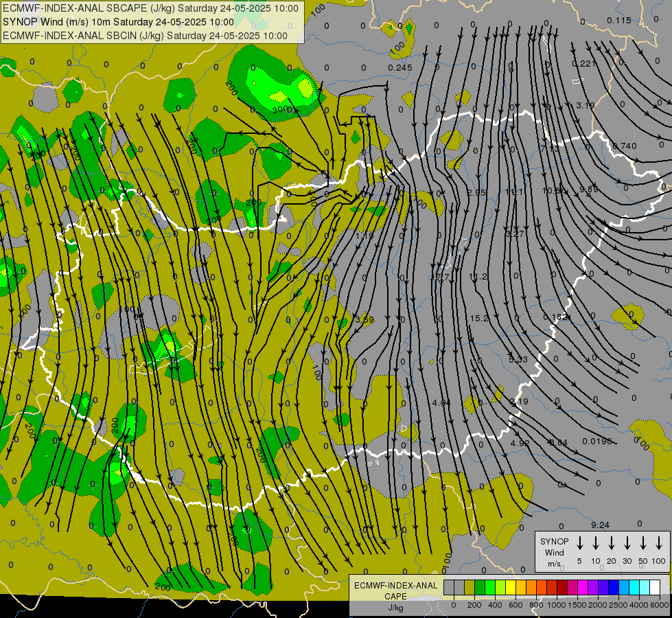Click the 0.0196 value on the map
The height and width of the screenshot is (618, 672).
pos(597,441)
